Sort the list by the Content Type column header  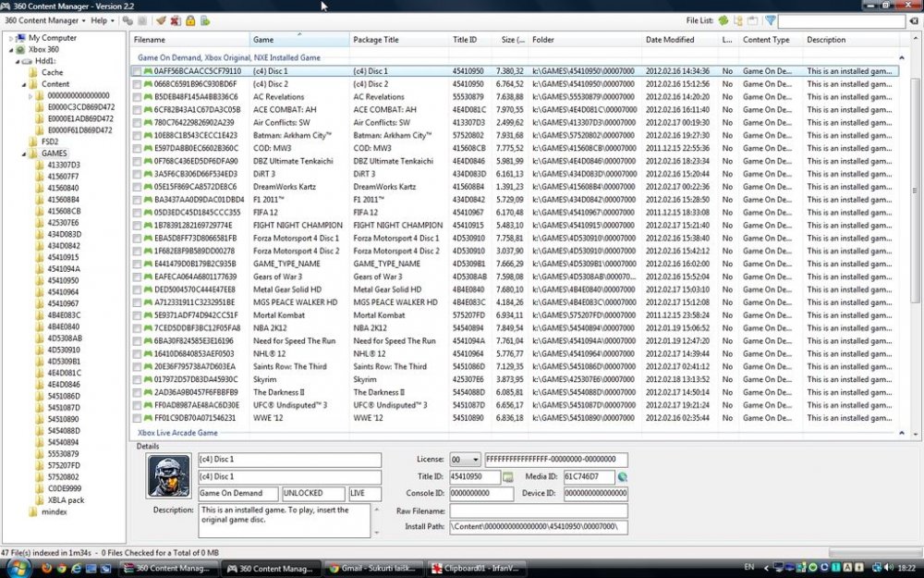771,40
